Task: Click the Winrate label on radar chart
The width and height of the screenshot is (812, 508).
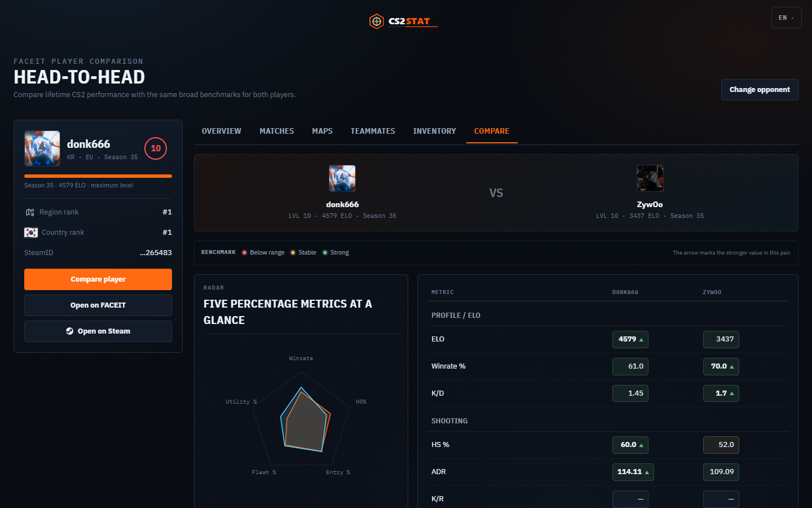Action: (x=301, y=358)
